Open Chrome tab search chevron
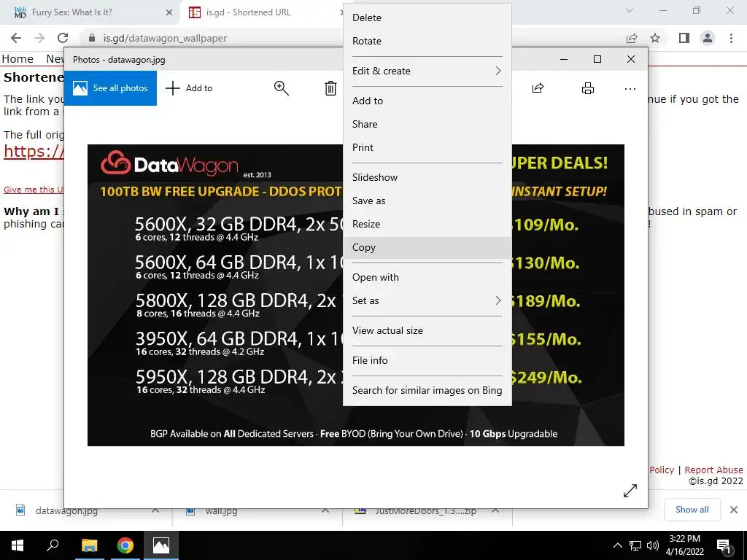The height and width of the screenshot is (560, 747). (630, 10)
